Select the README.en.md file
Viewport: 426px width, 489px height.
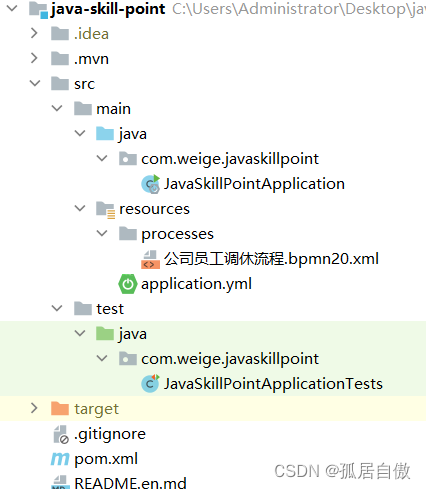tap(130, 483)
